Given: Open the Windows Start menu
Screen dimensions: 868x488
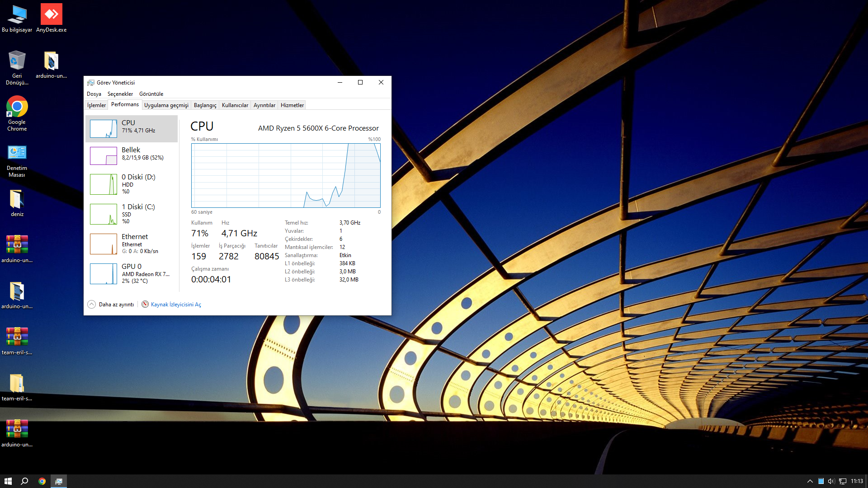Looking at the screenshot, I should [x=8, y=481].
